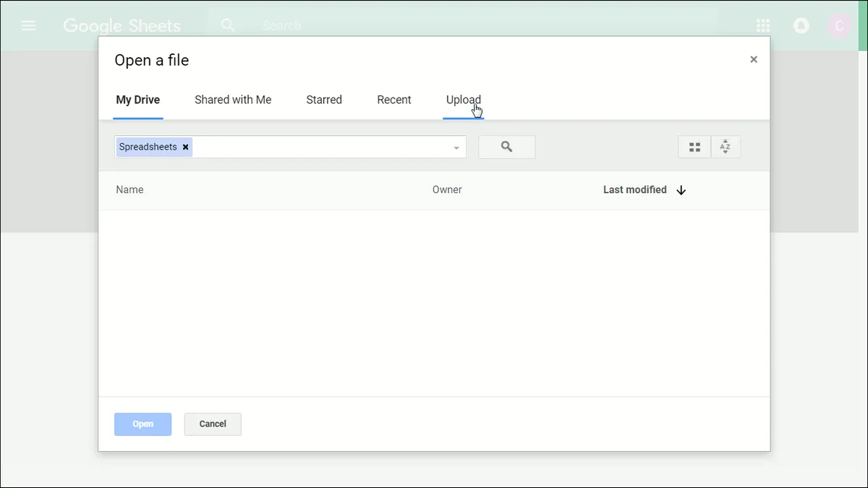Open the Google apps grid
This screenshot has height=488, width=868.
point(763,26)
